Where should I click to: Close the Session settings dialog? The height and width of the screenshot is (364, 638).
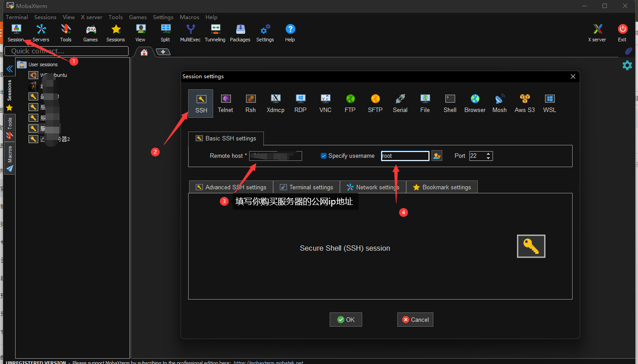[x=573, y=76]
